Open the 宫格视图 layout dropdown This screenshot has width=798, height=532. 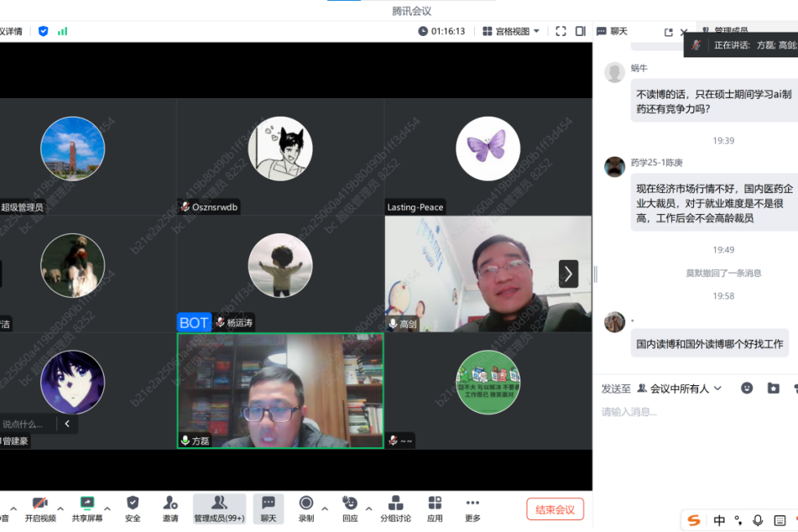pyautogui.click(x=512, y=31)
